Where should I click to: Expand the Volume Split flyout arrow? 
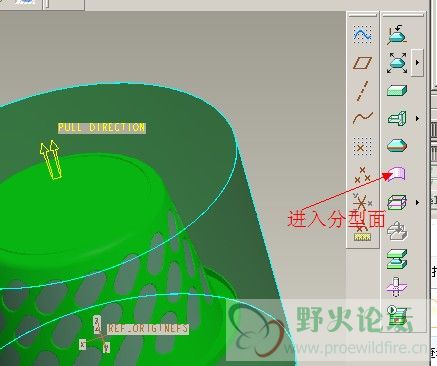pos(417,202)
